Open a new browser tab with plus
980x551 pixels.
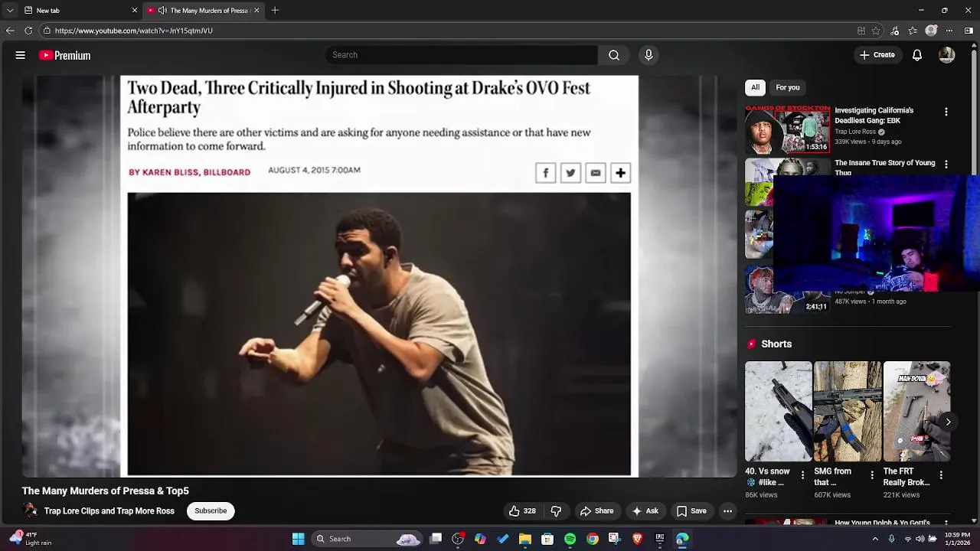click(x=275, y=10)
